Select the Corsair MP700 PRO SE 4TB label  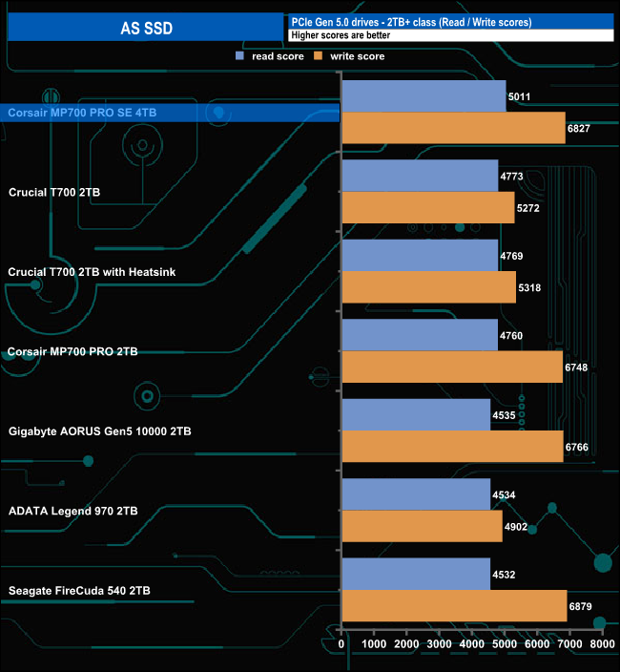pos(82,113)
